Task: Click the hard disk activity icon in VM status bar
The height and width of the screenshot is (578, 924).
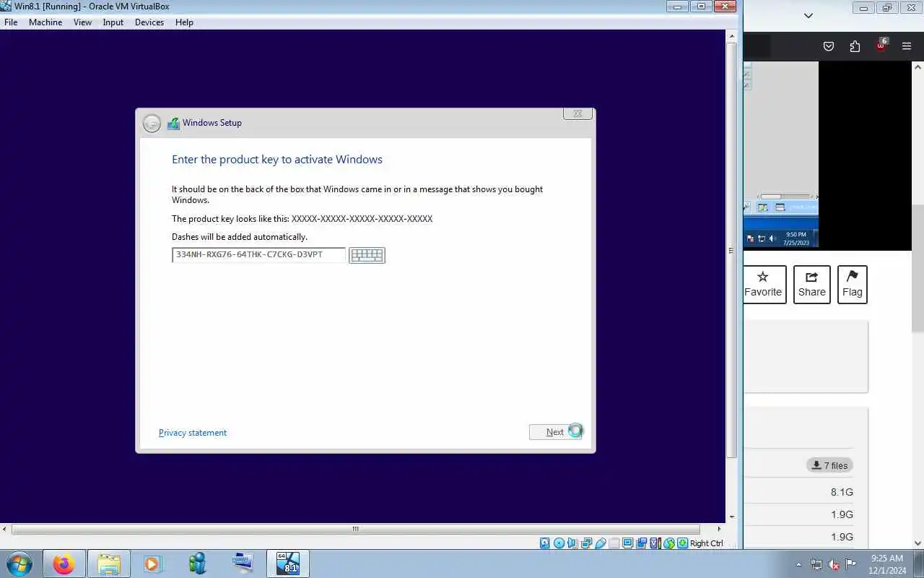Action: coord(545,543)
